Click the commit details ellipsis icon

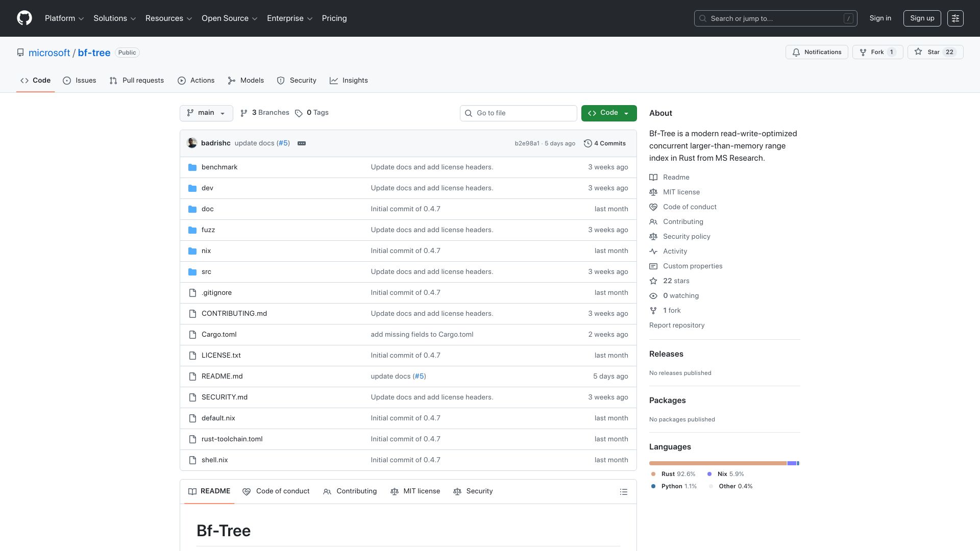click(x=302, y=143)
